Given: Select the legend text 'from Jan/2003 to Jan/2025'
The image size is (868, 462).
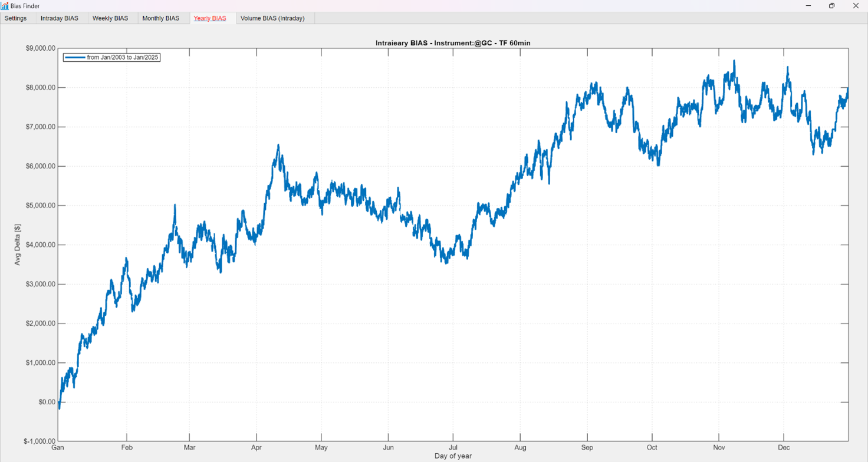Looking at the screenshot, I should [123, 58].
